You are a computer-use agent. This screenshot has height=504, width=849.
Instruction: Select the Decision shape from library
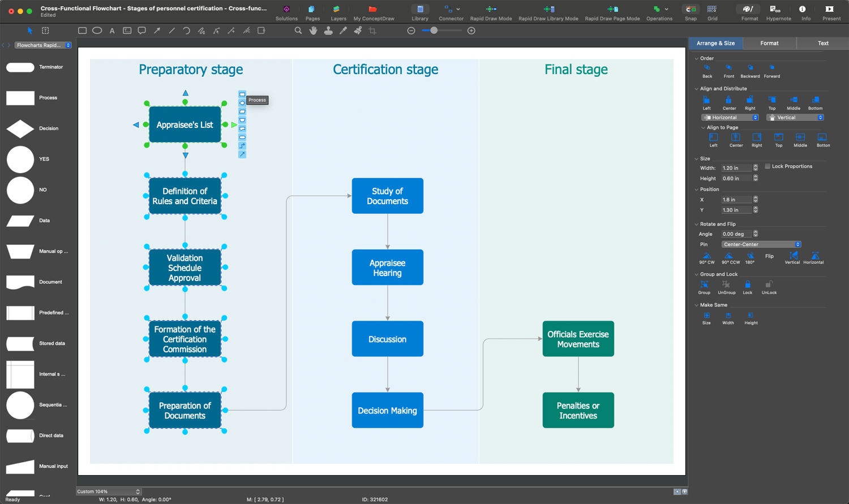20,128
